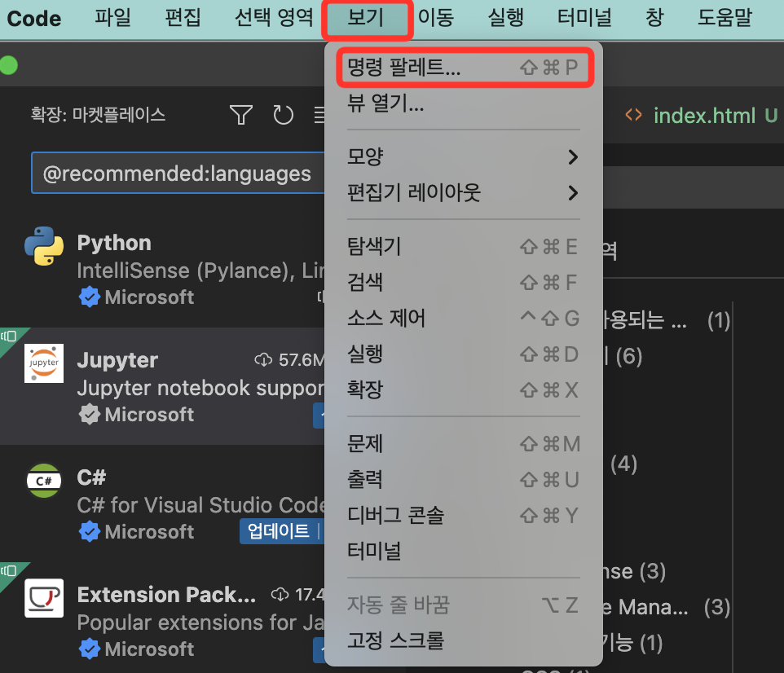Open the 이동 menu
Screen dimensions: 784x673
point(436,18)
